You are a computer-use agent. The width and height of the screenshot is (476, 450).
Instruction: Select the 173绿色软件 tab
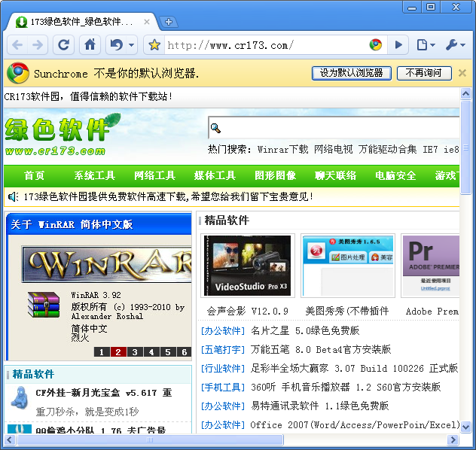coord(81,22)
